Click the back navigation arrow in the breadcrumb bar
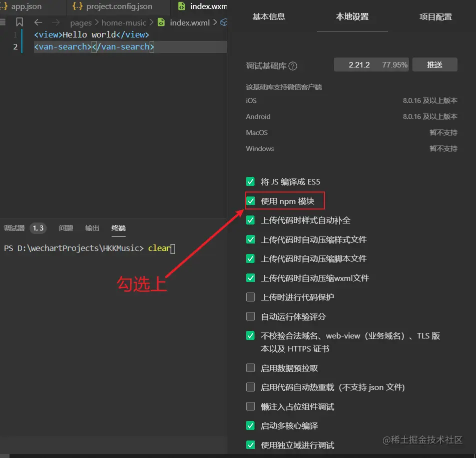Viewport: 476px width, 458px height. (x=39, y=22)
